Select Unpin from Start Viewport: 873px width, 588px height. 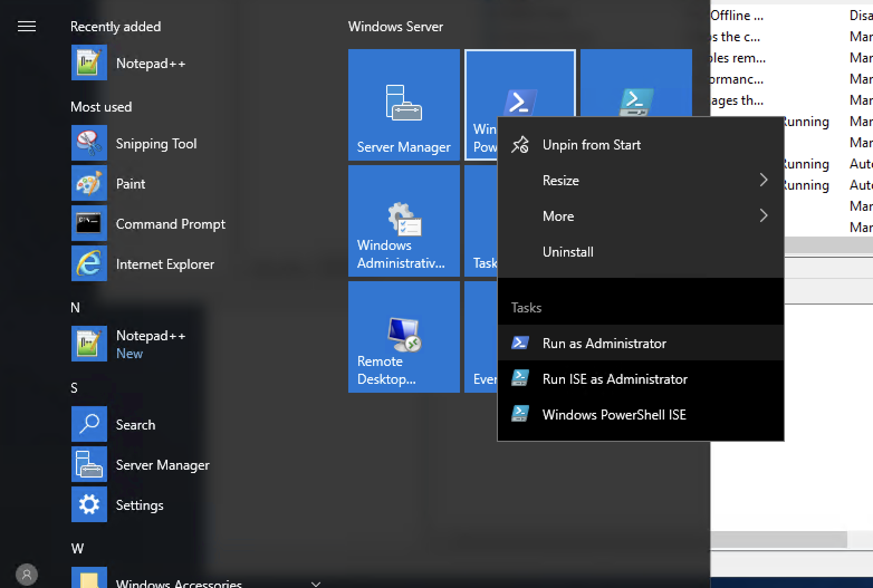pyautogui.click(x=592, y=144)
